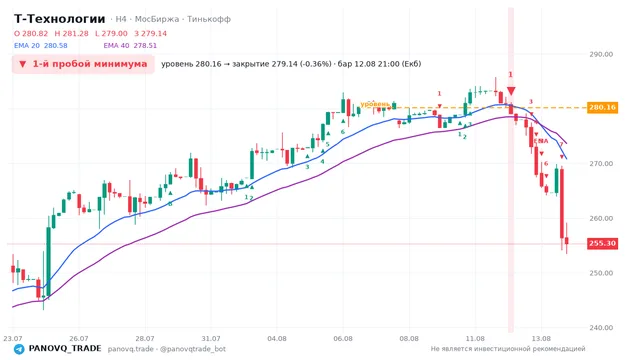Viewport: 640px width, 360px height.
Task: Click the close price value З 279.14
Action: (151, 33)
